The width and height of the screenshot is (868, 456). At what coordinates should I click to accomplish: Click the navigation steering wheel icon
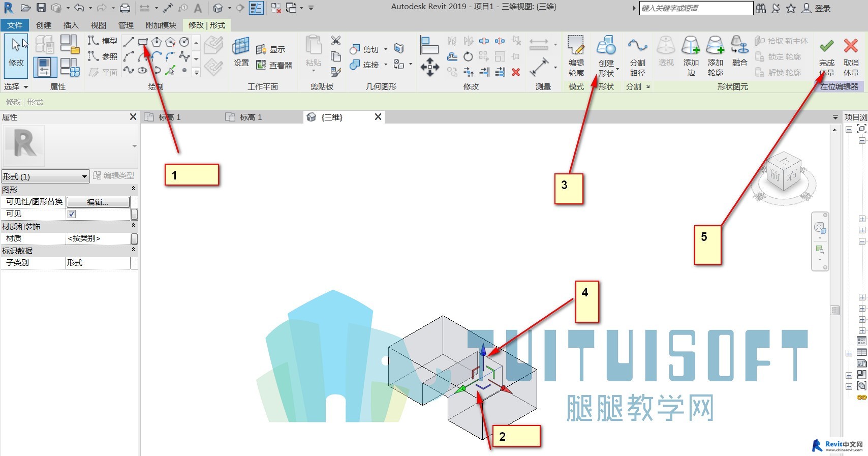tap(819, 228)
